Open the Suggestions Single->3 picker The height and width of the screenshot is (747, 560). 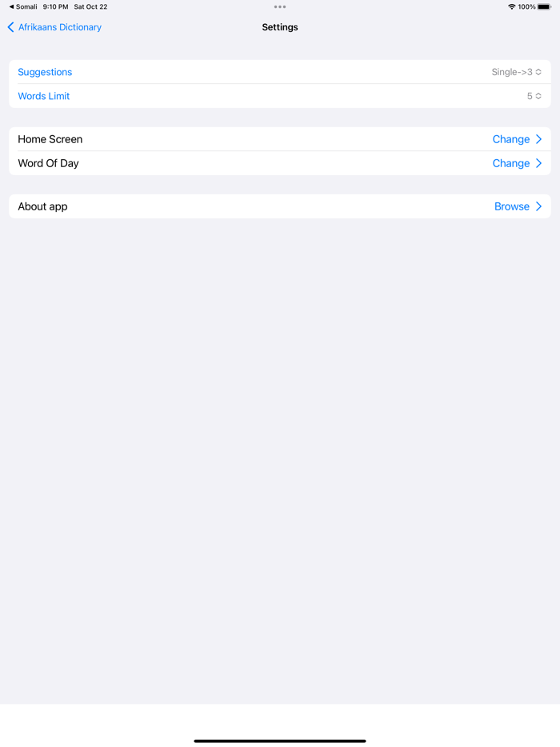tap(517, 72)
